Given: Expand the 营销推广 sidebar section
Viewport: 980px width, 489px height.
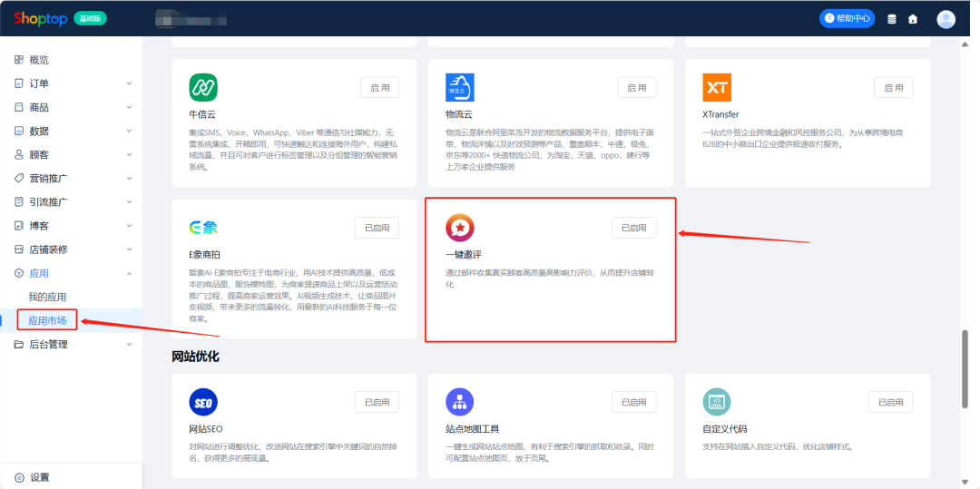Looking at the screenshot, I should coord(71,178).
